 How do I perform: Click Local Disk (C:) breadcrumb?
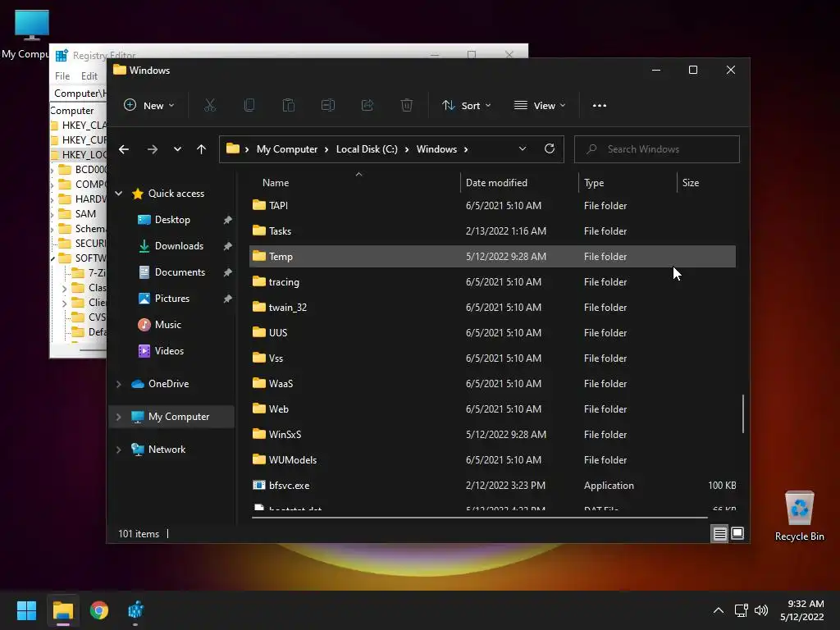pyautogui.click(x=367, y=149)
